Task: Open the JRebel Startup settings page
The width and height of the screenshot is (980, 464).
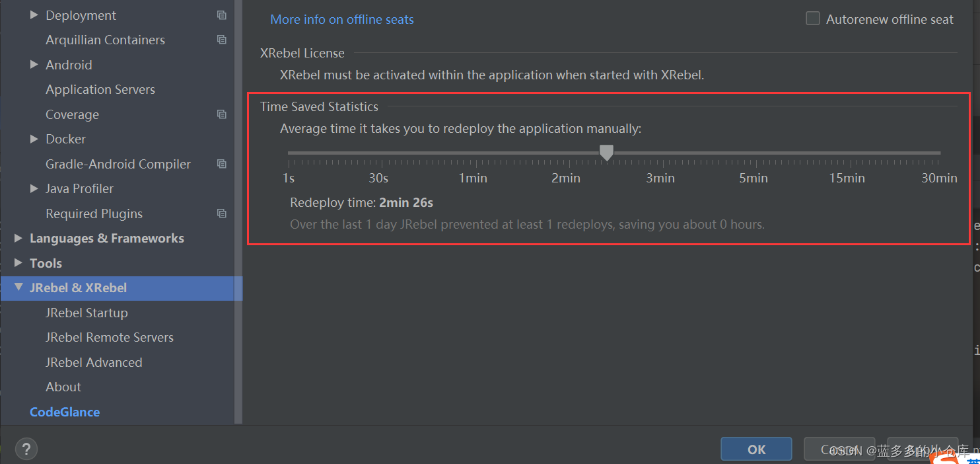Action: pos(87,313)
